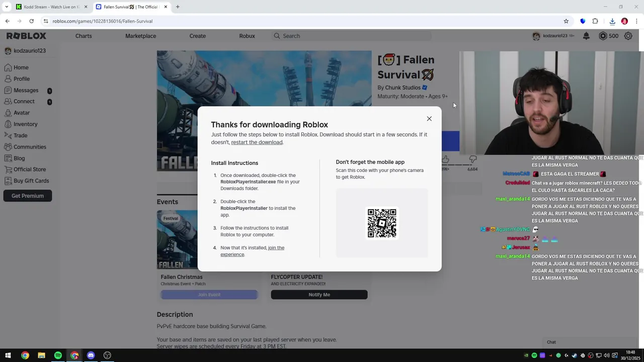This screenshot has width=644, height=362.
Task: Open the kodzaurio123 avatar in the header
Action: point(536,36)
